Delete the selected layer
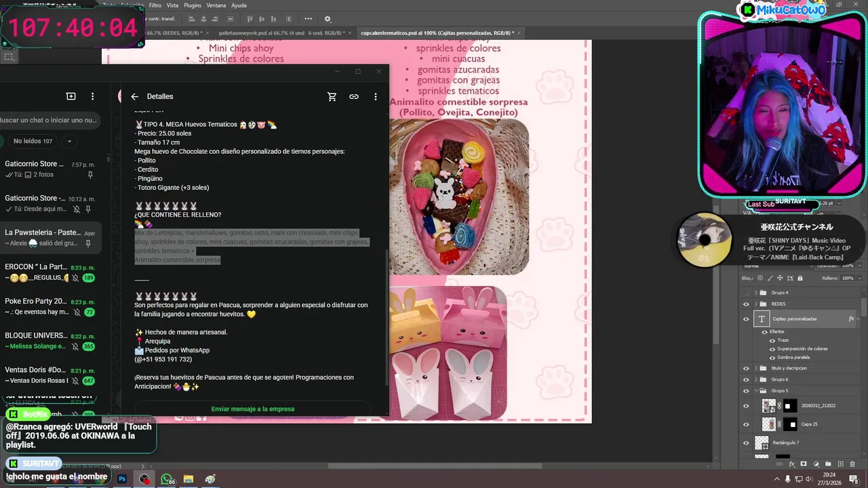 click(852, 464)
